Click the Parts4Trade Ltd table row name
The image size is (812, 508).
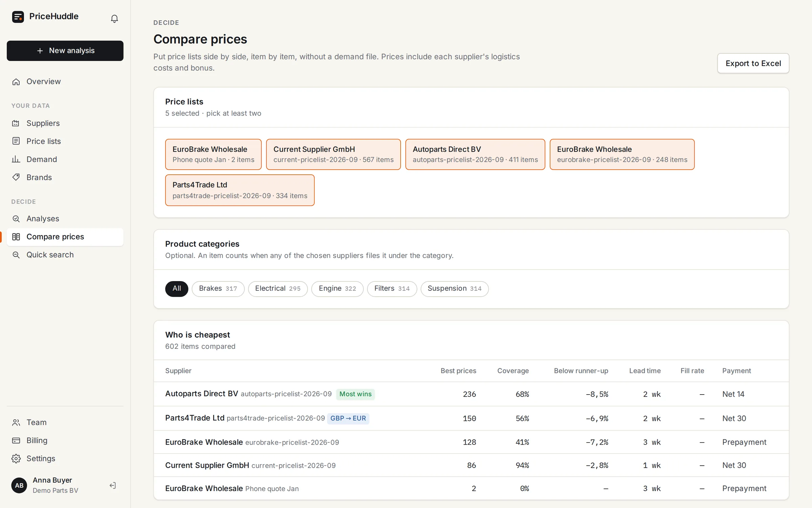pos(195,418)
